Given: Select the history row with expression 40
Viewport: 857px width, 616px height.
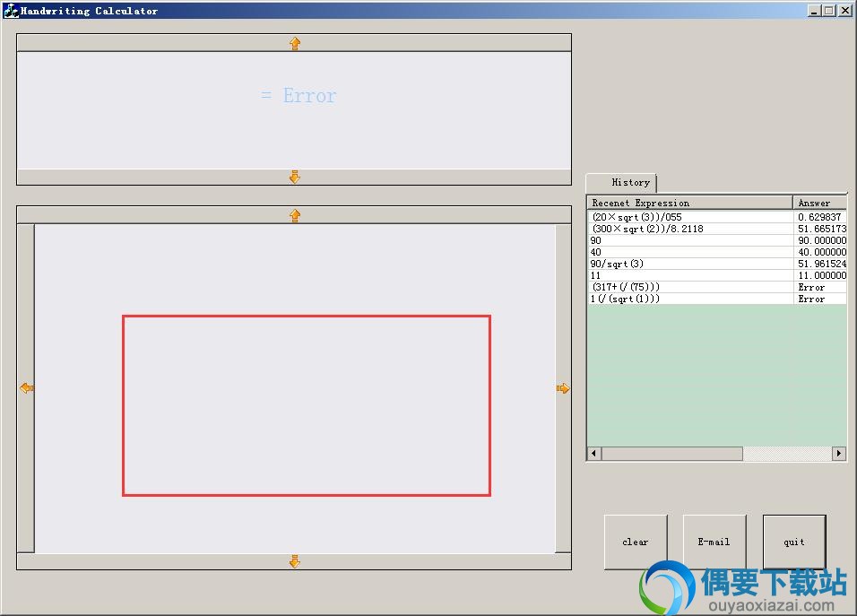Looking at the screenshot, I should pos(717,252).
